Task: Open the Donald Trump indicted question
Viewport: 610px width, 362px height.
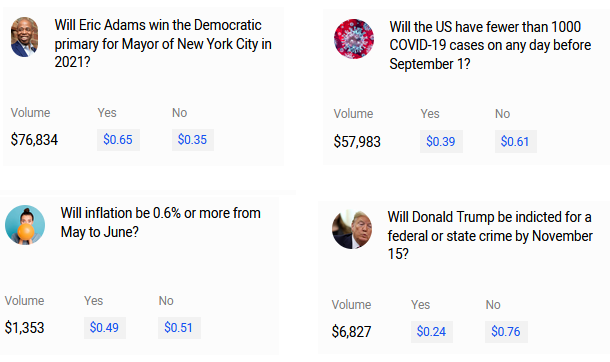Action: coord(490,235)
